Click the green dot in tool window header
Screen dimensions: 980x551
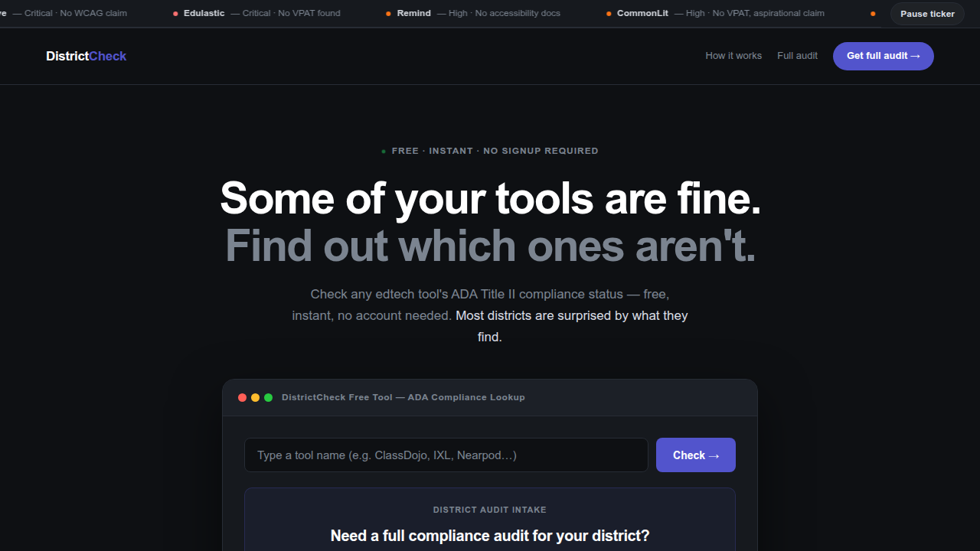coord(269,398)
